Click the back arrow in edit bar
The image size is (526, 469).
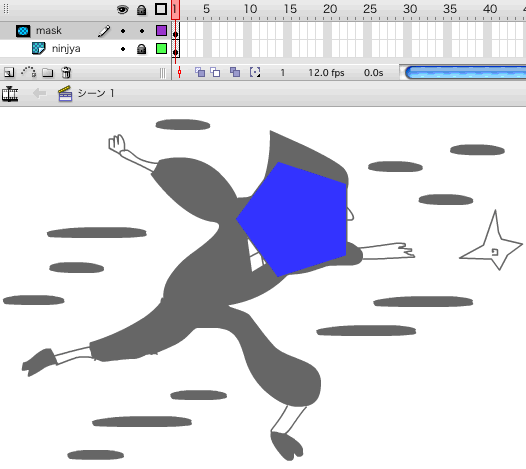tap(40, 93)
